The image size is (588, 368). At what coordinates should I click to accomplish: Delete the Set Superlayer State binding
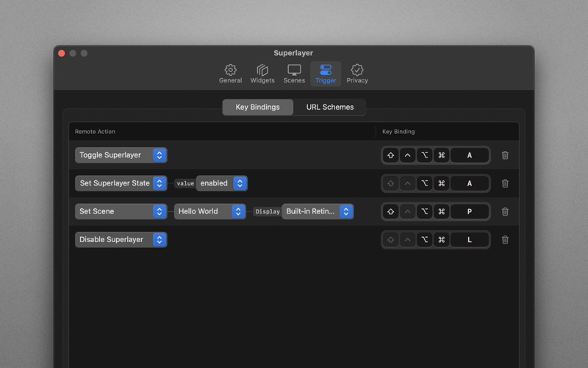click(x=505, y=183)
